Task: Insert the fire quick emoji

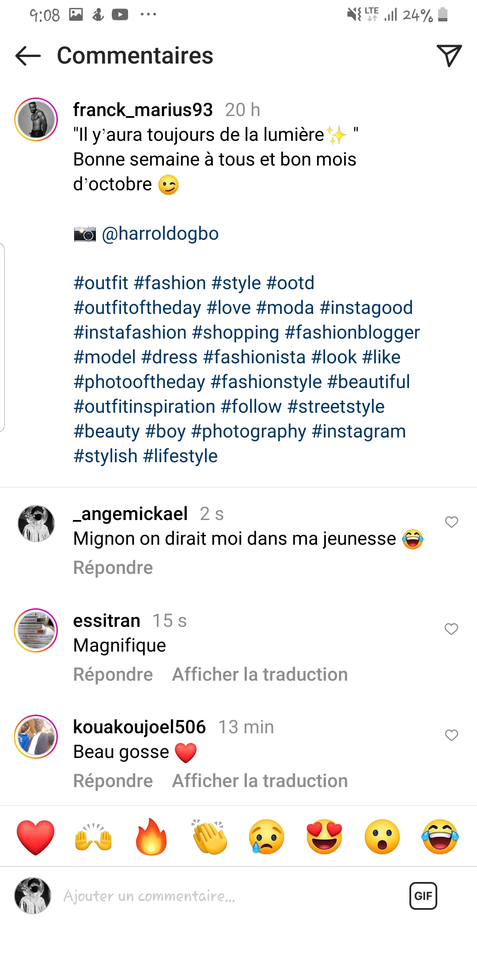Action: [x=151, y=837]
